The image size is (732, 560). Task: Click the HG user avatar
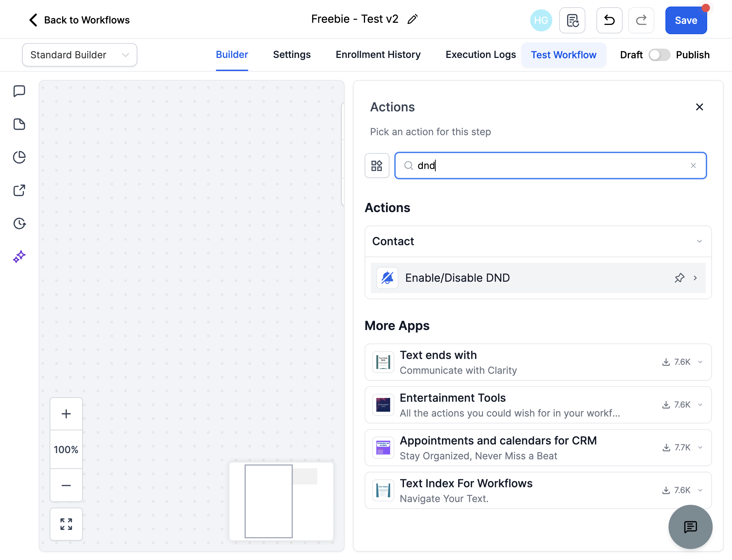tap(541, 20)
